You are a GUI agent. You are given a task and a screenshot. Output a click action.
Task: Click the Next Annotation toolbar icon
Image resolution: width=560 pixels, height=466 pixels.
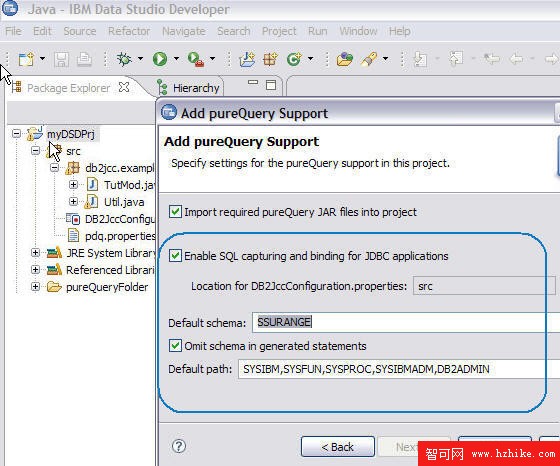point(420,59)
